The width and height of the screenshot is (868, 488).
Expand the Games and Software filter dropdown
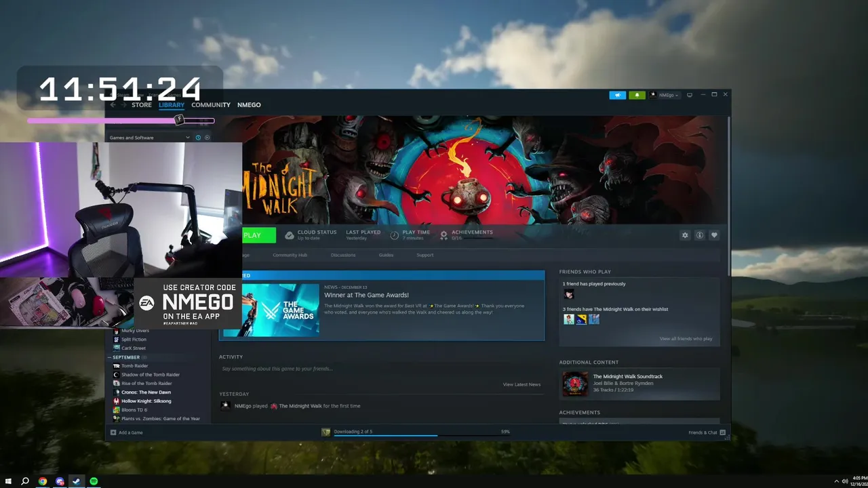tap(150, 138)
